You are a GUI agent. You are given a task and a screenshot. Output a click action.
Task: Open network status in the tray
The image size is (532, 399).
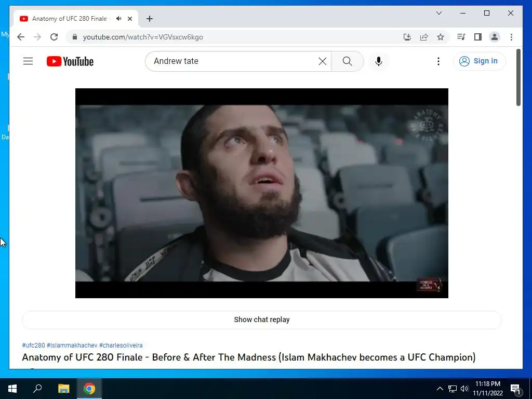point(453,389)
